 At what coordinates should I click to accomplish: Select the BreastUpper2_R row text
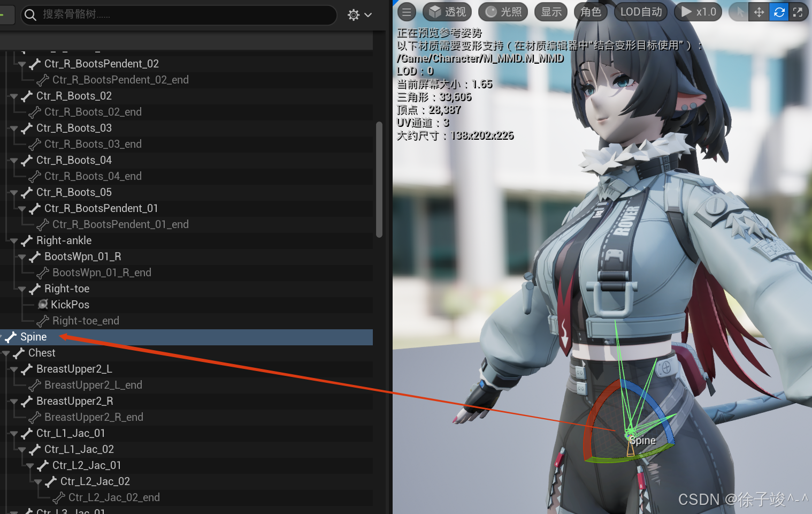(x=75, y=401)
